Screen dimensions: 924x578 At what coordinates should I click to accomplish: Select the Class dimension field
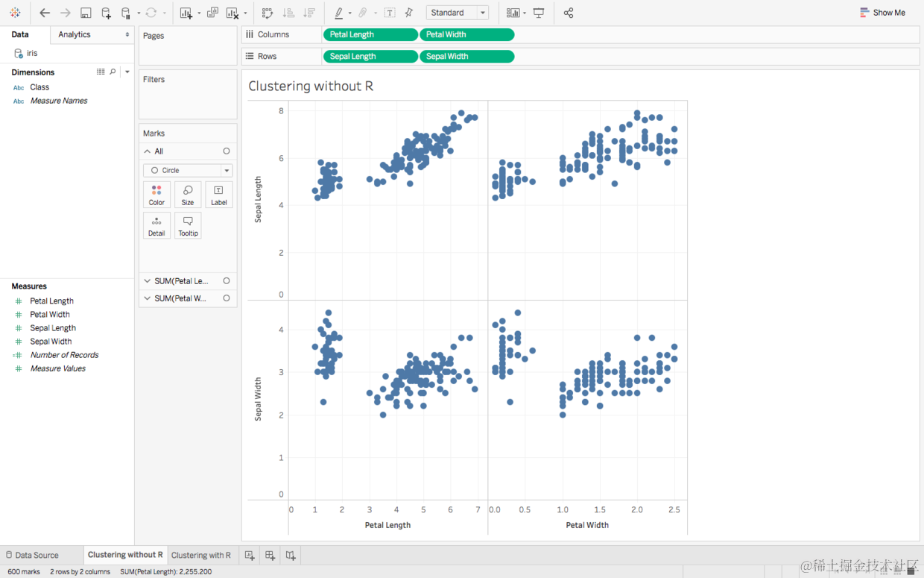coord(39,87)
